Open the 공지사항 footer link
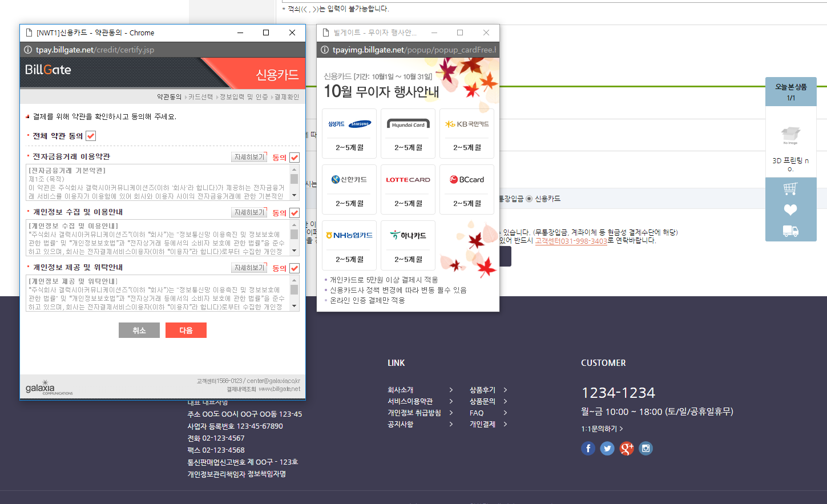The height and width of the screenshot is (504, 827). [x=401, y=424]
